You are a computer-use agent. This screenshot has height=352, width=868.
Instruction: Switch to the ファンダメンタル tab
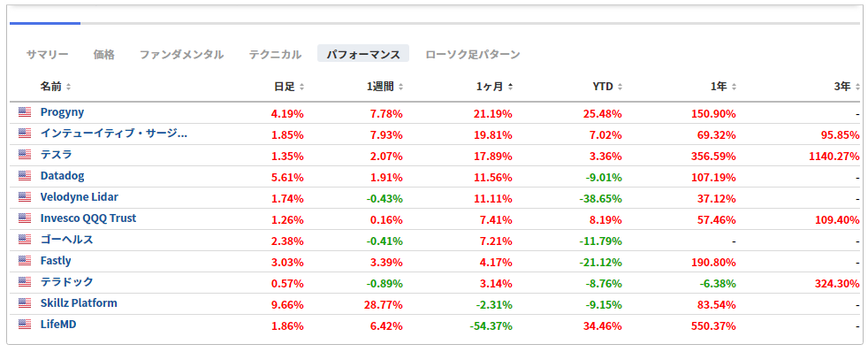[x=181, y=54]
